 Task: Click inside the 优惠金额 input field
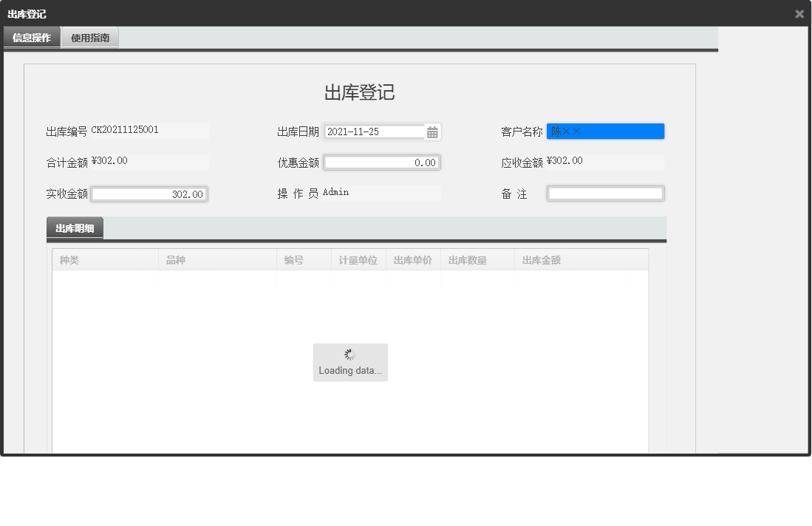pos(381,162)
